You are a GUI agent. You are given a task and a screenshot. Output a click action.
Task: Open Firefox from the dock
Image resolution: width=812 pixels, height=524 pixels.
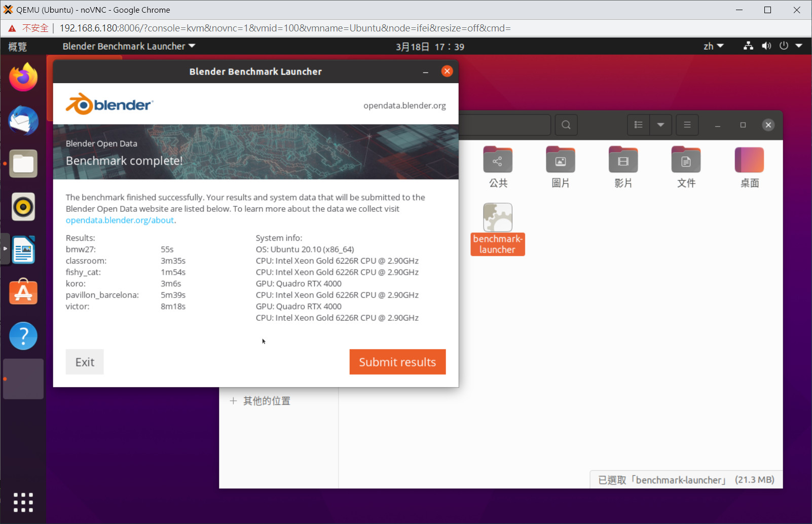click(23, 78)
